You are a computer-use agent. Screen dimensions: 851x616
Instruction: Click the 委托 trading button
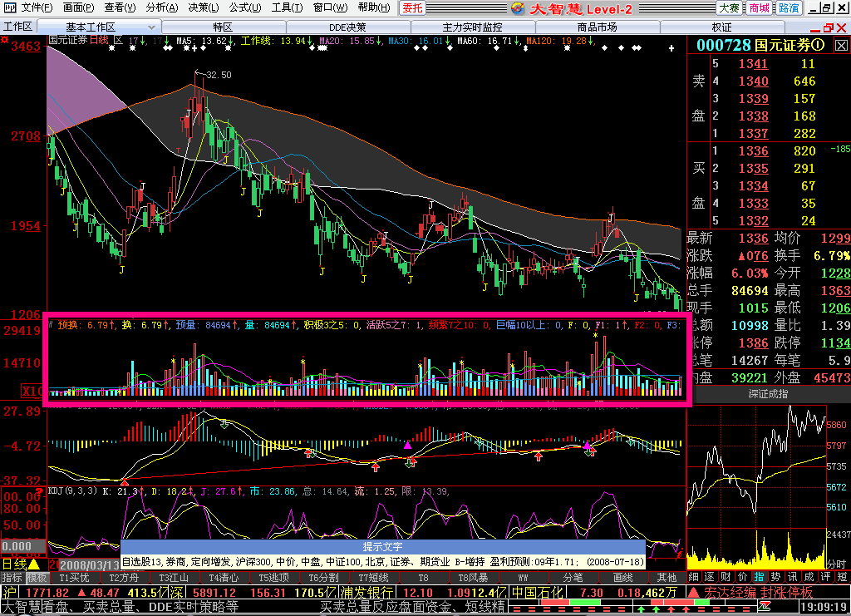[412, 7]
